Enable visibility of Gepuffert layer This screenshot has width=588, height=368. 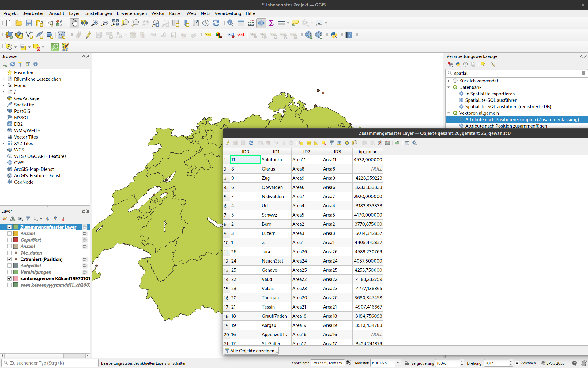point(9,240)
